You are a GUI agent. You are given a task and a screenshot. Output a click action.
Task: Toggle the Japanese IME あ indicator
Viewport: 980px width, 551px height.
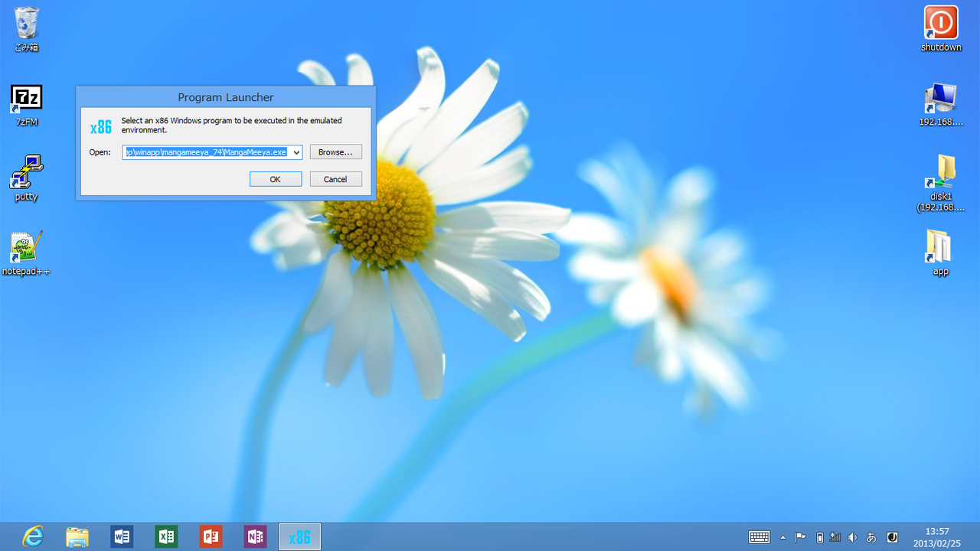[871, 537]
